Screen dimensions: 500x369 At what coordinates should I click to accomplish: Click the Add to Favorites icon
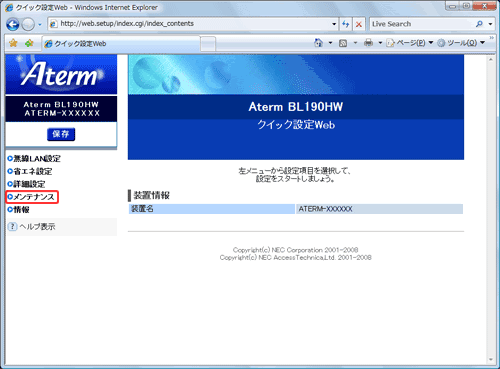[29, 43]
